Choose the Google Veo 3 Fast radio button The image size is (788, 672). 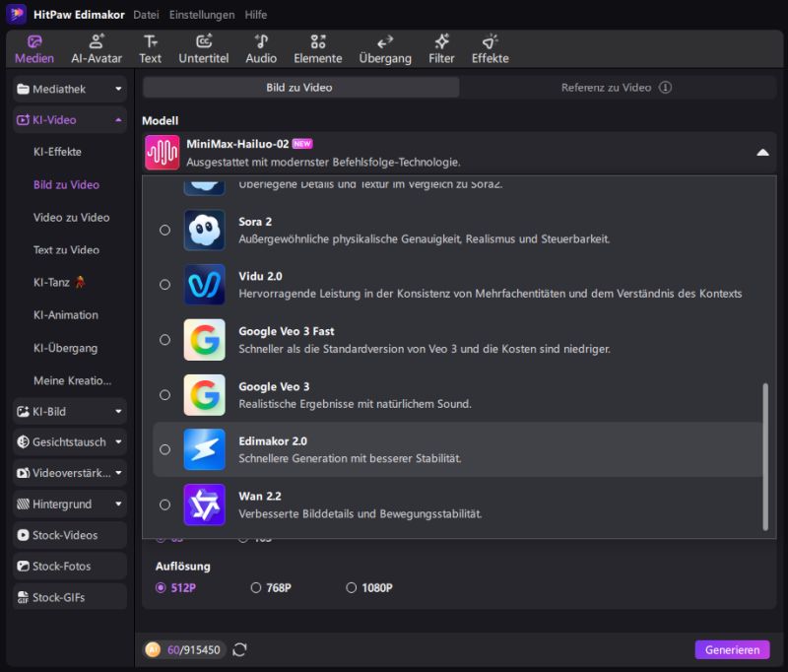(164, 340)
